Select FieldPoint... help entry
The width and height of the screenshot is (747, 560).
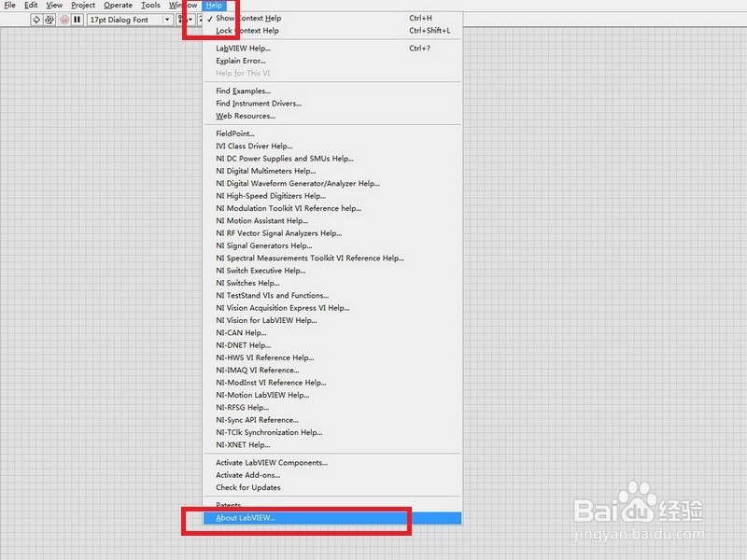tap(332, 133)
